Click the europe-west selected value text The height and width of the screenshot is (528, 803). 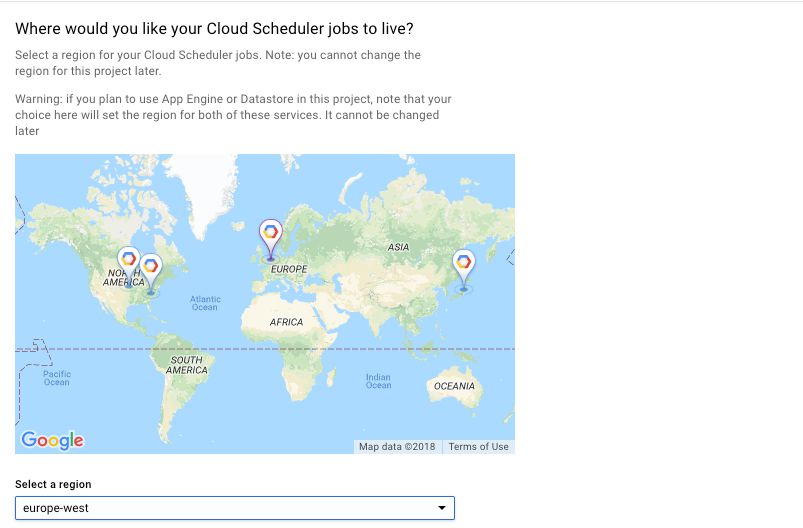[x=56, y=508]
